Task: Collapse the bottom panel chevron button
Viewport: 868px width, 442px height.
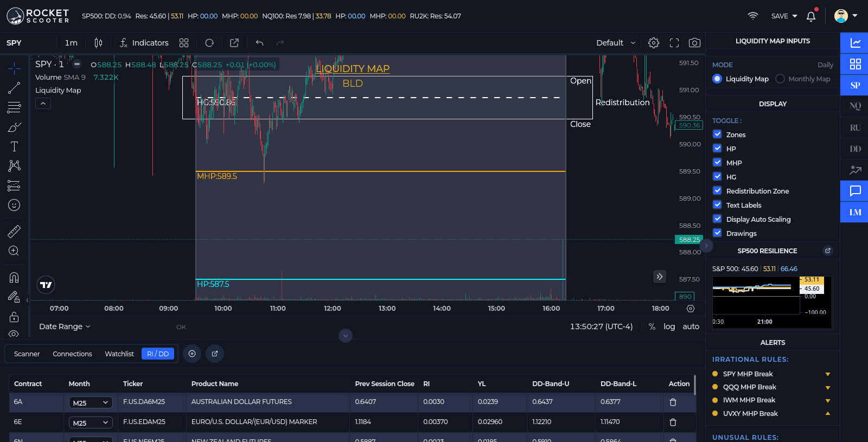Action: [346, 336]
